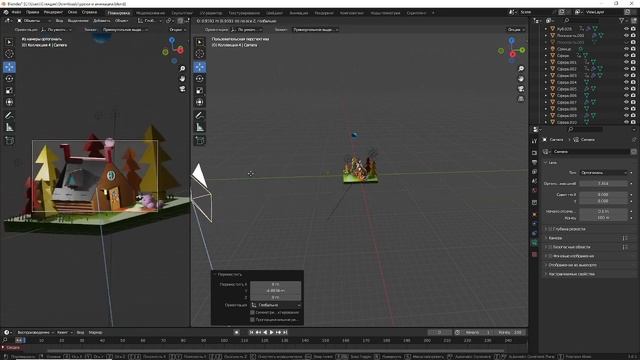Open the Output properties tab
Screen dimensions: 640x360
(534, 162)
